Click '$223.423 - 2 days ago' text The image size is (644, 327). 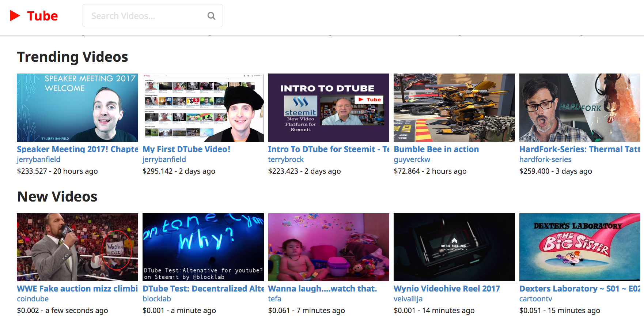304,171
